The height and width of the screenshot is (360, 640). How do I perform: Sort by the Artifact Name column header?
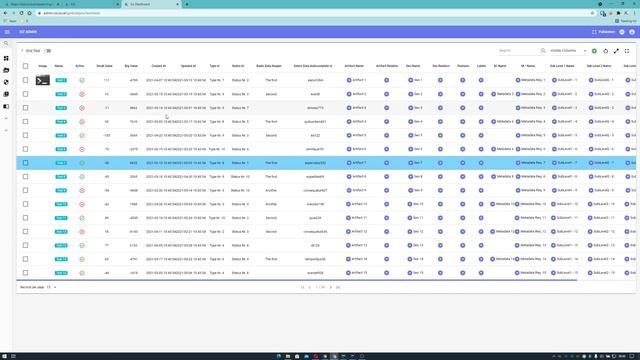click(354, 66)
